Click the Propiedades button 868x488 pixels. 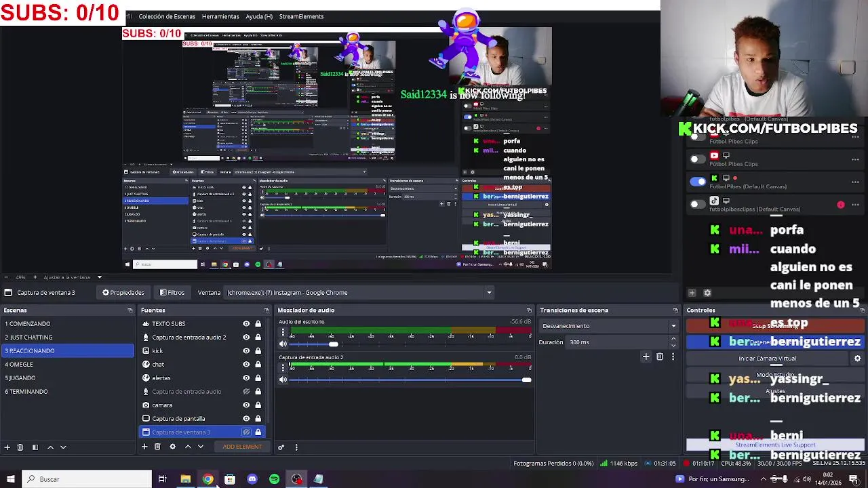click(123, 293)
